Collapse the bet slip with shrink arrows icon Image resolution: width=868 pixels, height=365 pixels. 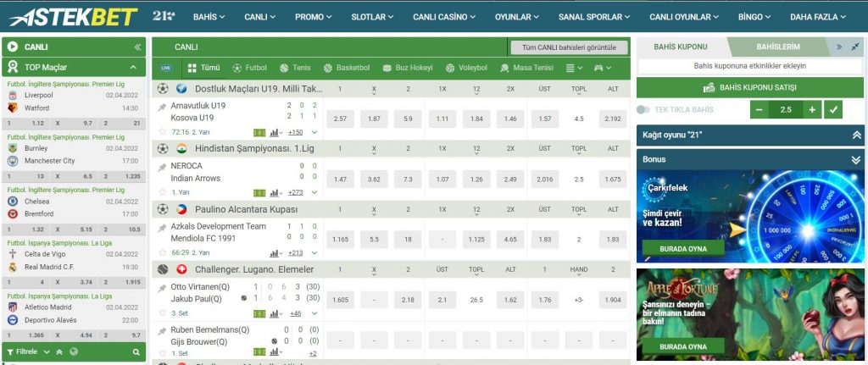[856, 47]
